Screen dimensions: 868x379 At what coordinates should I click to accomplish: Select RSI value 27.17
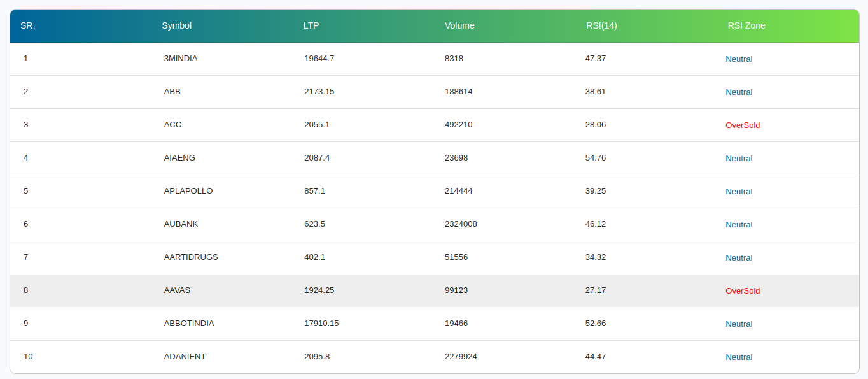coord(596,290)
